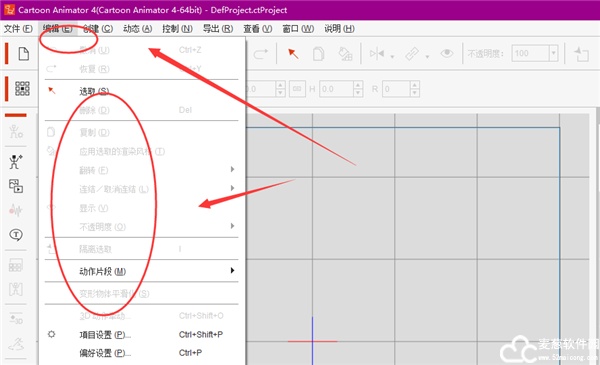This screenshot has height=365, width=600.
Task: Click the Create Media icon in sidebar
Action: (x=16, y=186)
